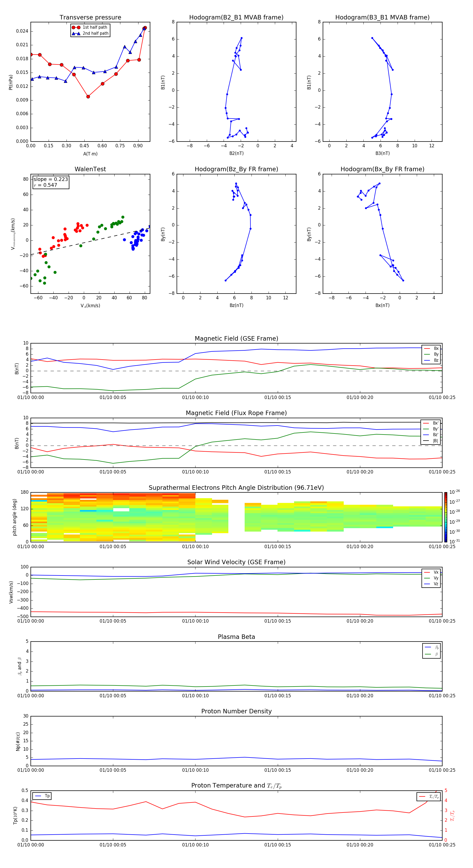Click the 'V_A(km/s)' x-axis label
This screenshot has height=868, width=473.
pos(90,306)
